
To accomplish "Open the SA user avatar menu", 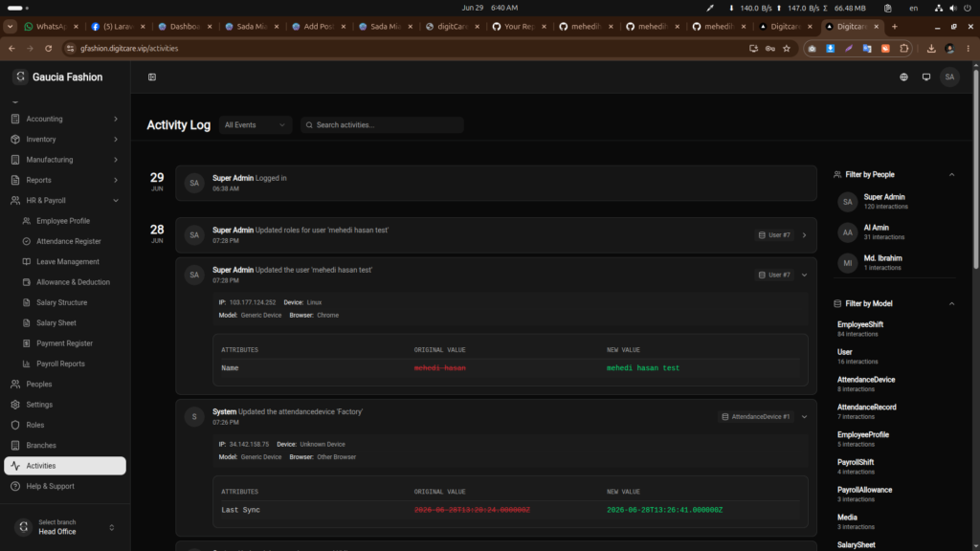I will point(949,77).
